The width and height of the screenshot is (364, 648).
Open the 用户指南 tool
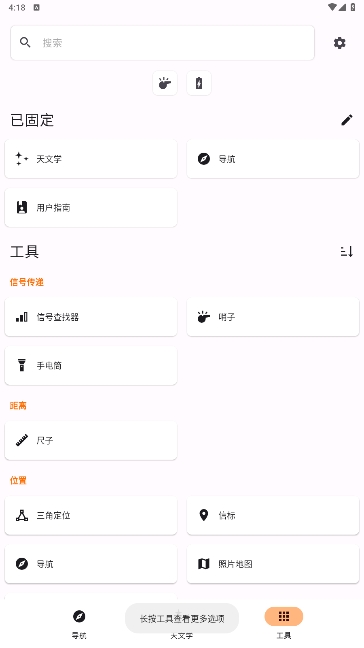click(x=91, y=207)
